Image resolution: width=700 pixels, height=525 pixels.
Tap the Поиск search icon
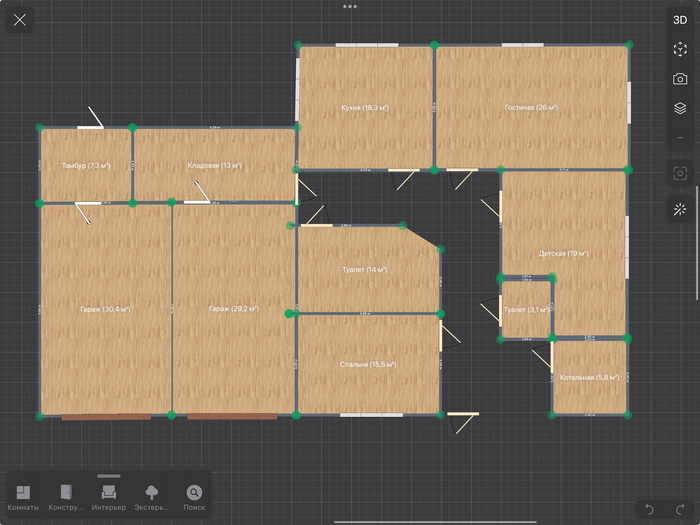194,497
